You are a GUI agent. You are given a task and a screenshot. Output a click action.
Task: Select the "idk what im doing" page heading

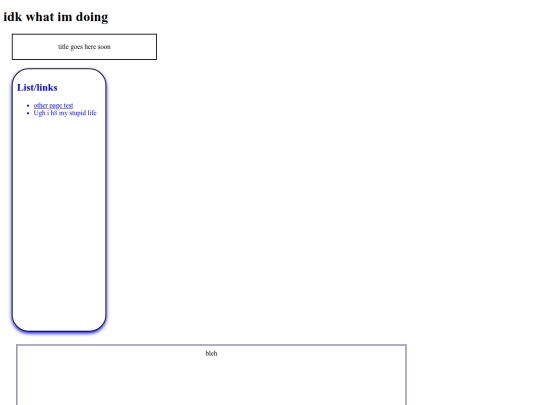(56, 17)
